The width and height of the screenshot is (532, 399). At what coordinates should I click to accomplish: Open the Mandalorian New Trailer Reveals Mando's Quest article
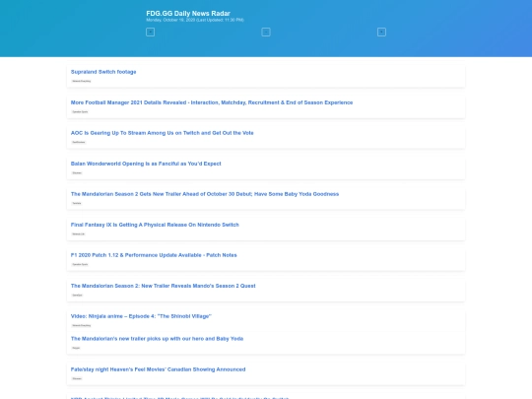click(x=164, y=286)
